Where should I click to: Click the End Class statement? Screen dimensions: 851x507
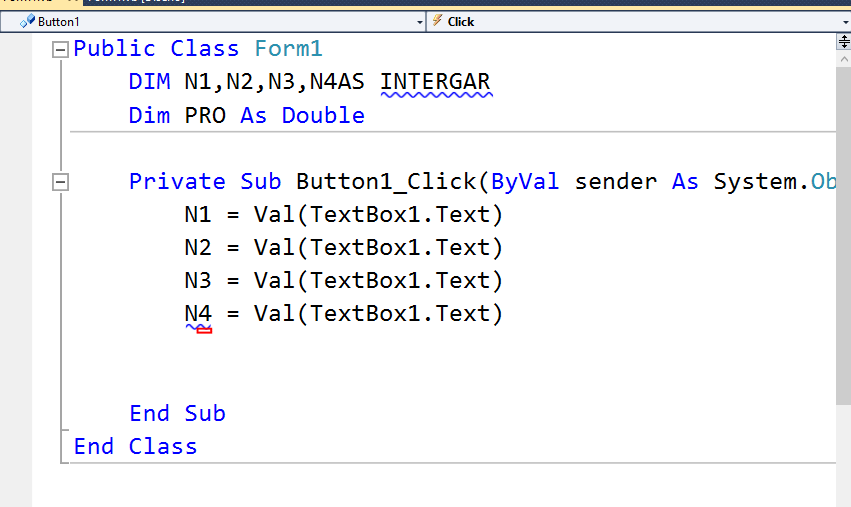[x=135, y=447]
